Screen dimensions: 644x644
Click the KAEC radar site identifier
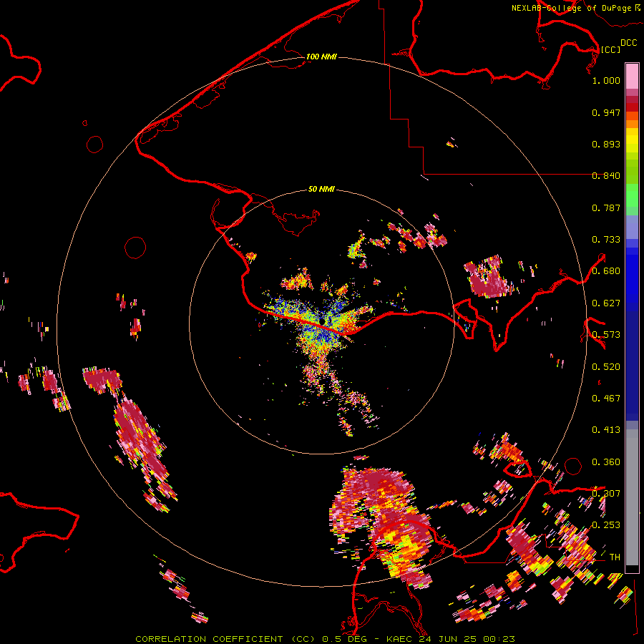[400, 639]
